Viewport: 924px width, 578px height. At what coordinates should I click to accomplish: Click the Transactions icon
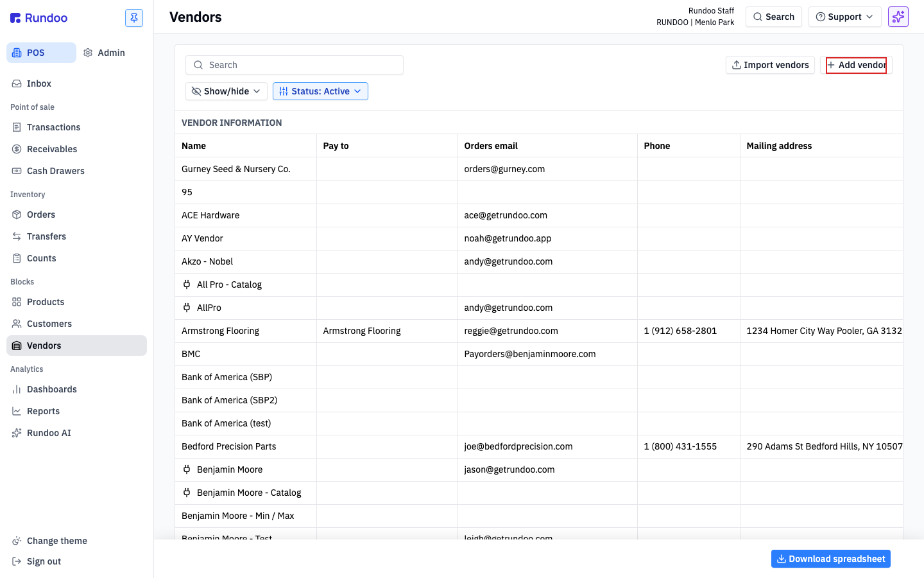point(17,127)
